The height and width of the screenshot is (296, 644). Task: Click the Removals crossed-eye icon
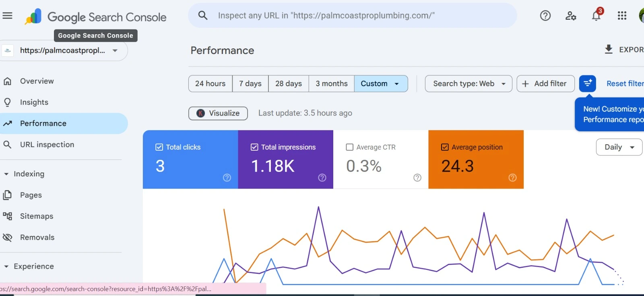click(x=7, y=237)
